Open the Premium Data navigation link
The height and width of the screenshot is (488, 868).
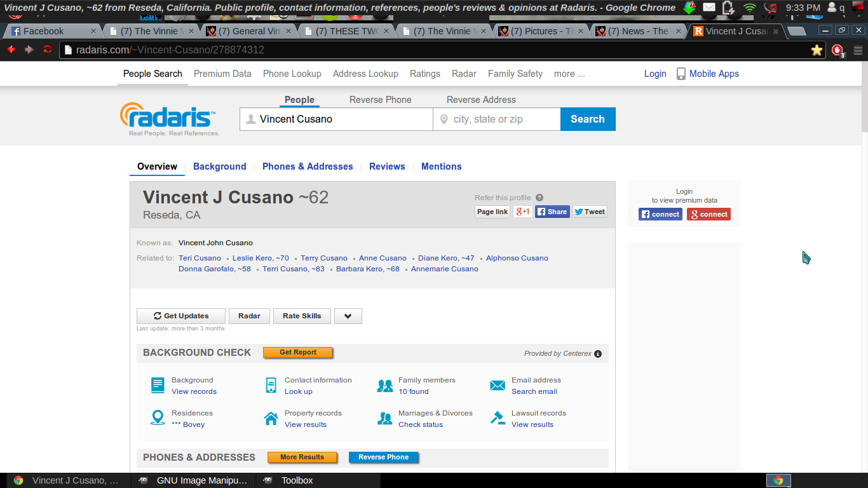pos(222,74)
